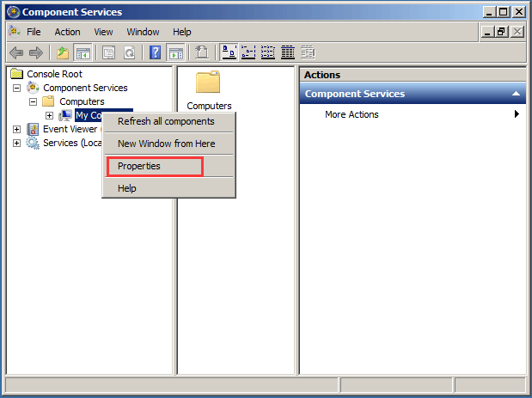532x398 pixels.
Task: Click the Component Services actions header
Action: click(413, 94)
